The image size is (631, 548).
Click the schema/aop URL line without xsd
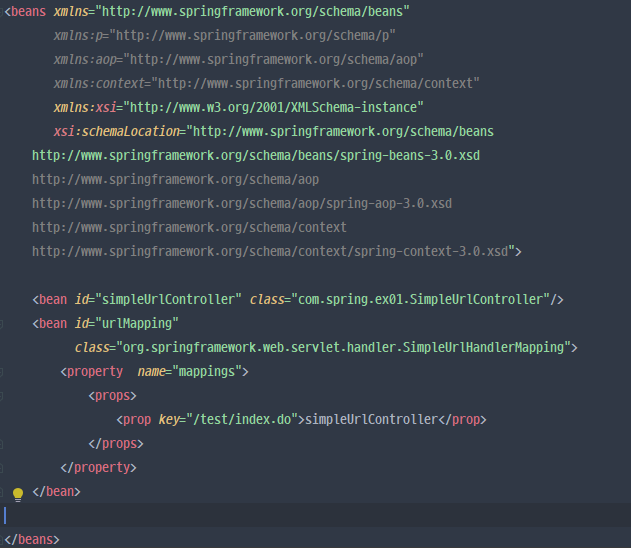click(175, 179)
